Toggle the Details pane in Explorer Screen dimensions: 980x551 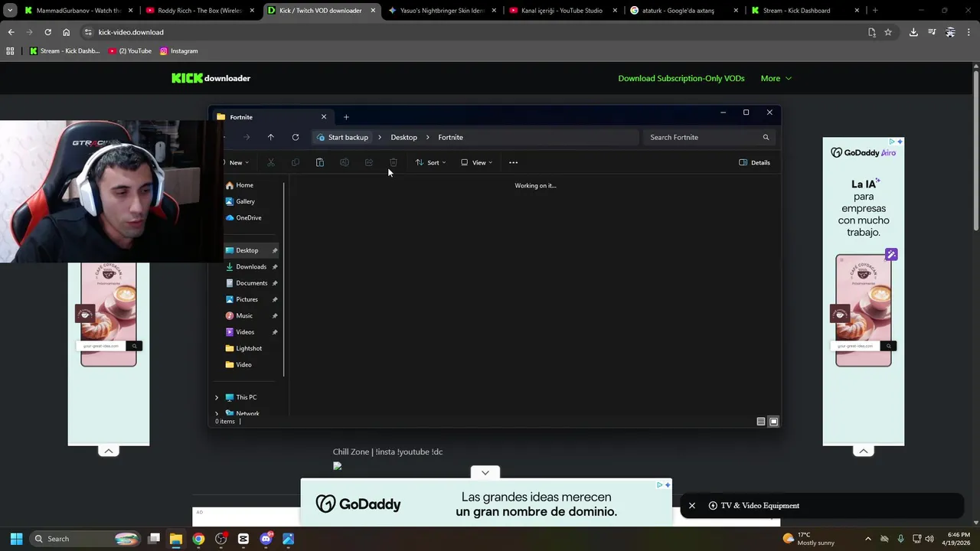tap(755, 162)
